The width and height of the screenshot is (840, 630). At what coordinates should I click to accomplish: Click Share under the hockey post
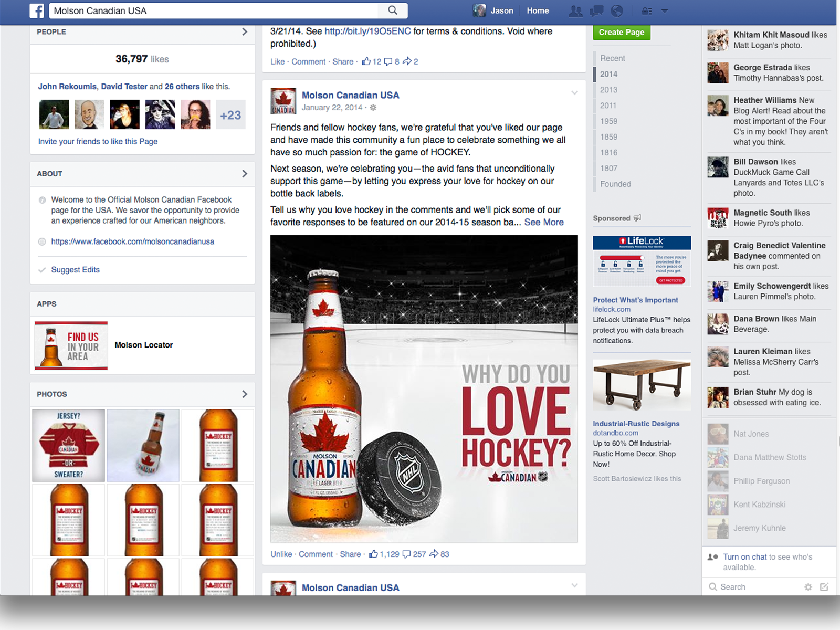click(x=350, y=554)
